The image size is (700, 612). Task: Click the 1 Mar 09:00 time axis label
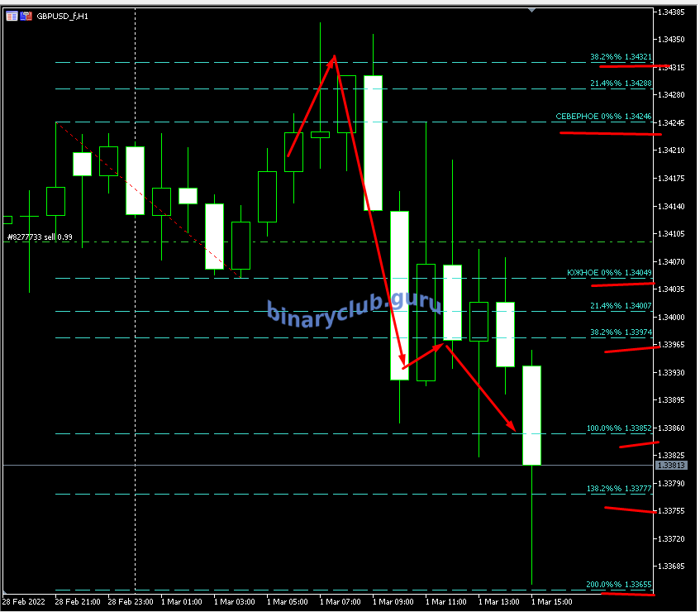[x=393, y=602]
